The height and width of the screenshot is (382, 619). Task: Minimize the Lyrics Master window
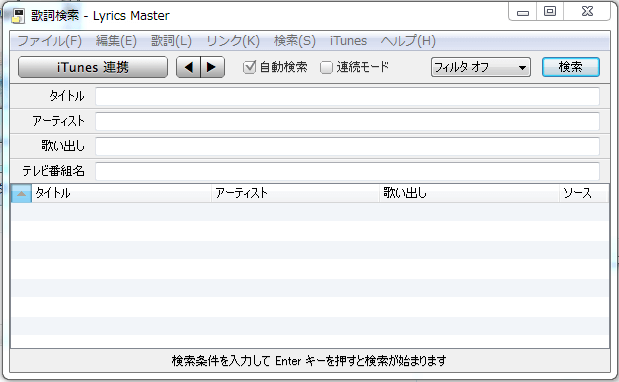523,11
